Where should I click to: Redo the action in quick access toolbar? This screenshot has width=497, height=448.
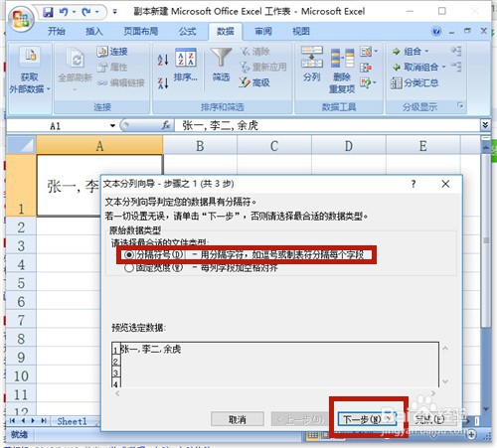86,12
